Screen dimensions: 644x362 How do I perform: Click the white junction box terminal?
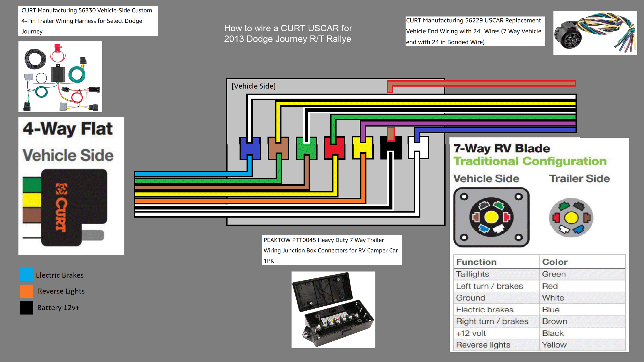pos(418,148)
